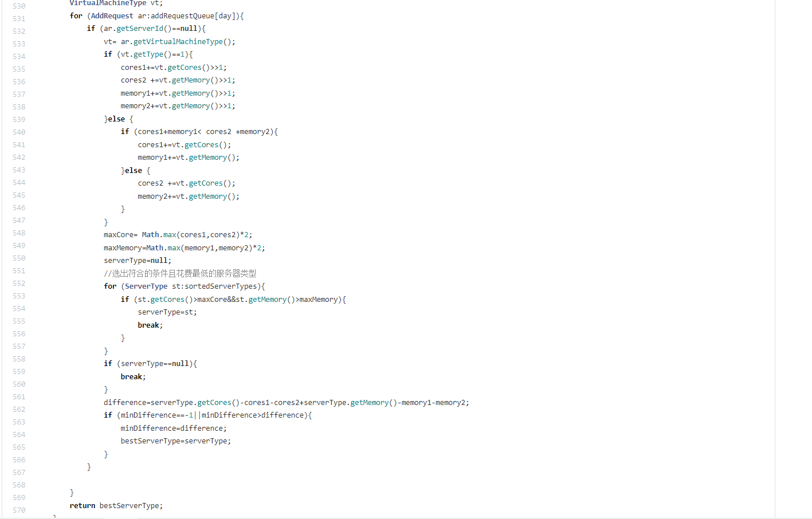Image resolution: width=812 pixels, height=519 pixels.
Task: Click line number 548 in the gutter
Action: pyautogui.click(x=19, y=233)
